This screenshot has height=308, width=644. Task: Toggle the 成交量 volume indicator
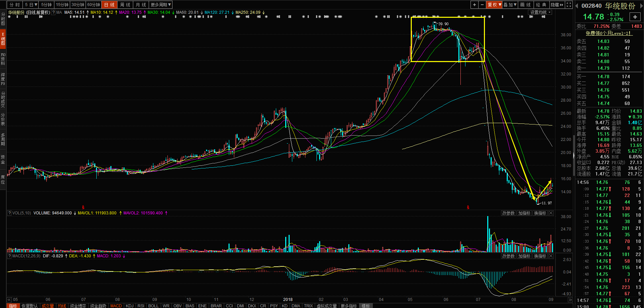48,306
